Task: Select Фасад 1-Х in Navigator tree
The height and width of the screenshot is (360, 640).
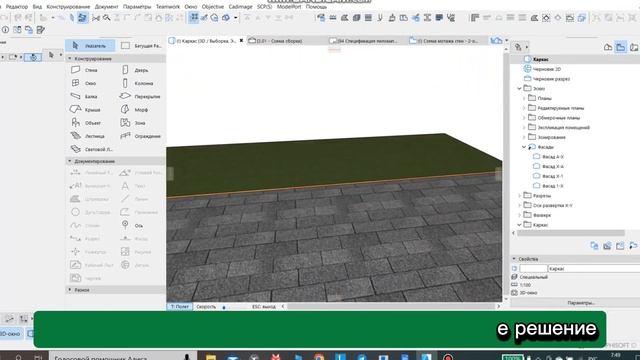Action: [553, 186]
